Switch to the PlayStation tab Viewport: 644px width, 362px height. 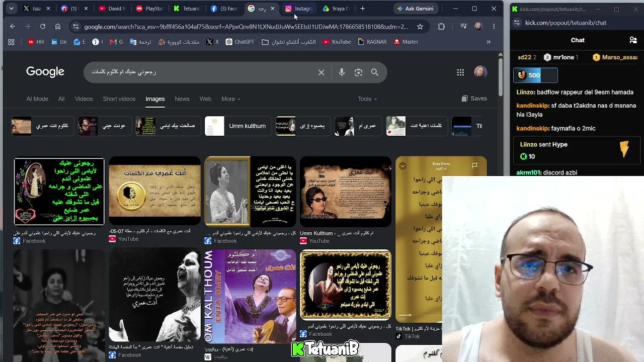click(x=149, y=9)
